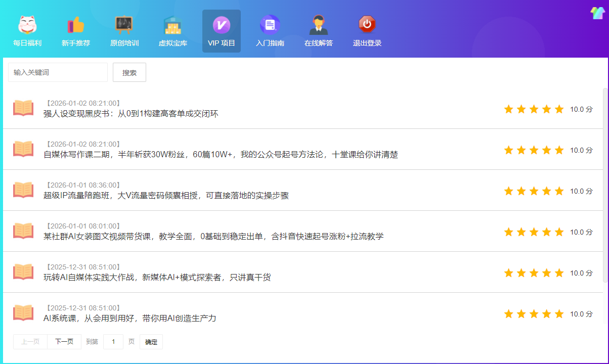Open the 超级IP流量陪跑班 course title
609x364 pixels.
tap(166, 196)
